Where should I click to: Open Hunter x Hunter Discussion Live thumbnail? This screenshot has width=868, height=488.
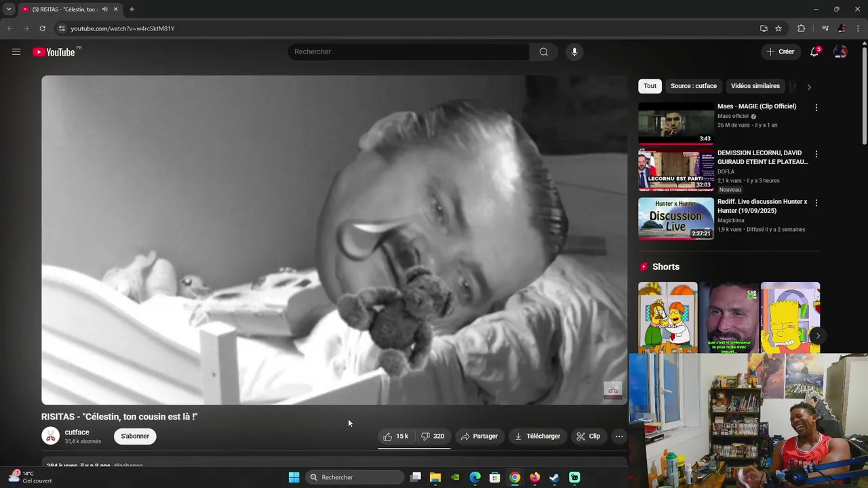[x=676, y=218]
